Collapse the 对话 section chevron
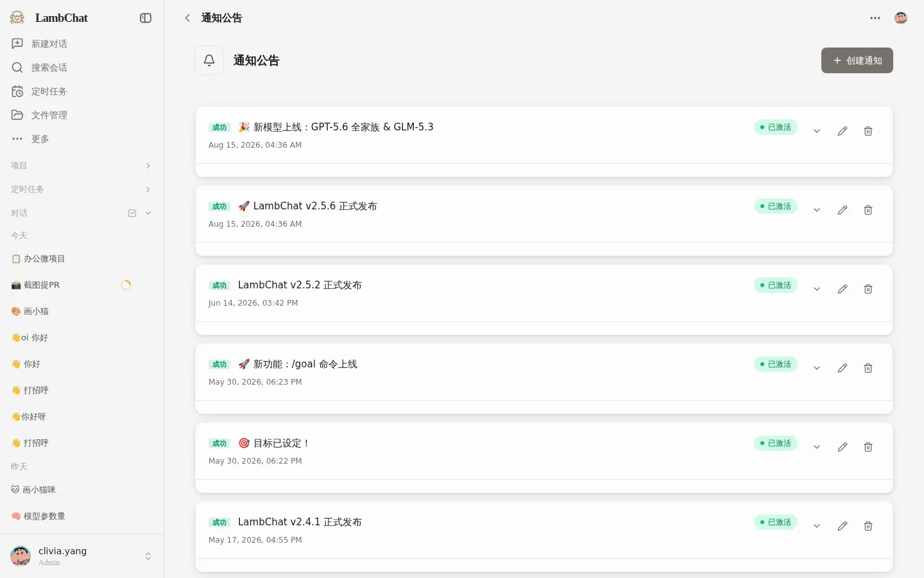 pos(148,213)
